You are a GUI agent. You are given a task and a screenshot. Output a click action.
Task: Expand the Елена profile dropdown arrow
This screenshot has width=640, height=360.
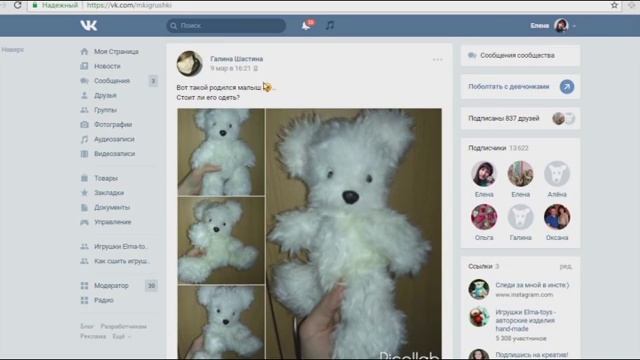pos(574,26)
